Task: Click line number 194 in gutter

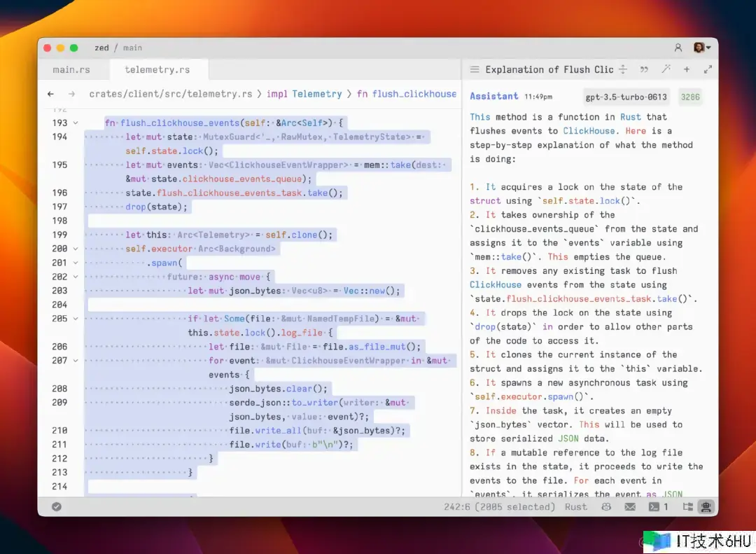Action: (59, 137)
